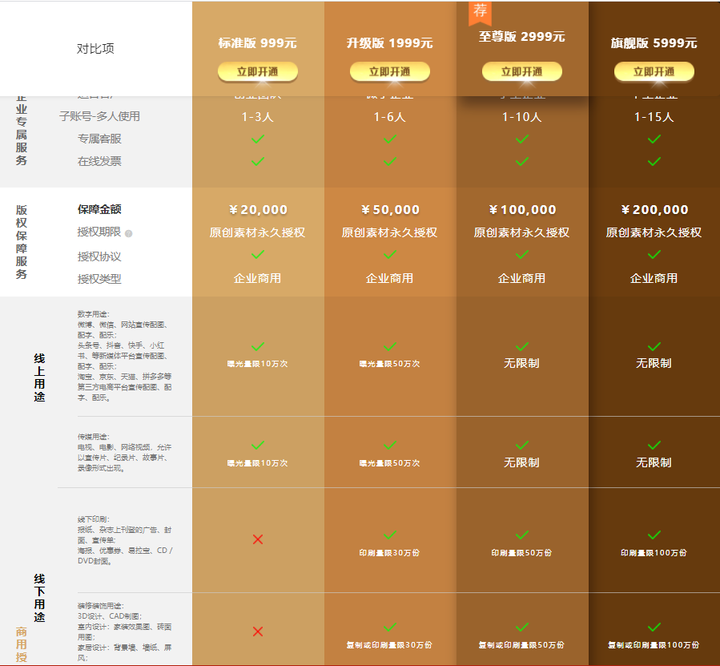
Task: Click 专属客服 check mark in 至尊版 column
Action: (522, 139)
